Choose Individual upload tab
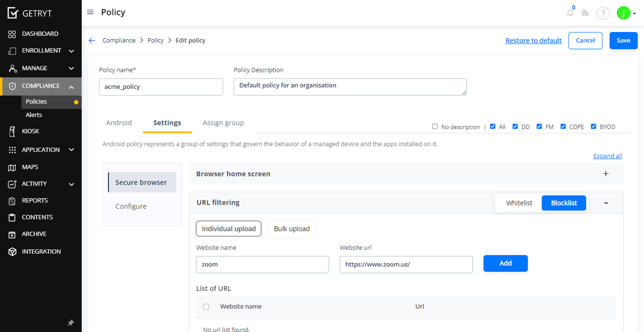Image resolution: width=644 pixels, height=332 pixels. (x=229, y=229)
